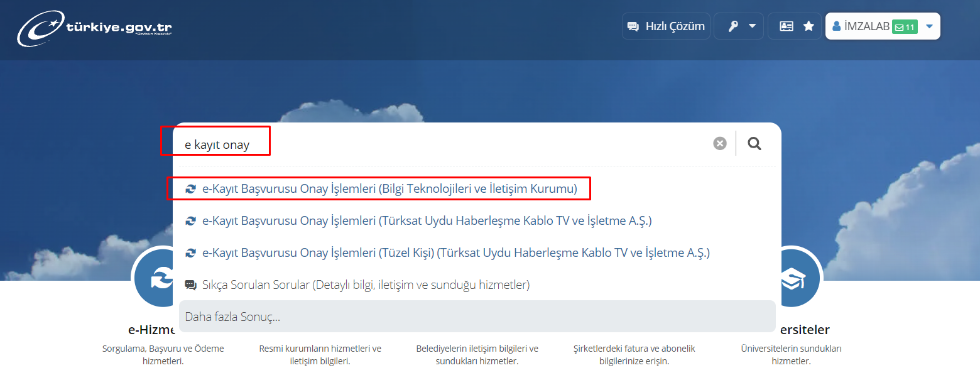Screen dimensions: 980x385
Task: Click 'Resmi kurumların hizmetleri ve iletişim bilgileri' text
Action: coord(320,355)
